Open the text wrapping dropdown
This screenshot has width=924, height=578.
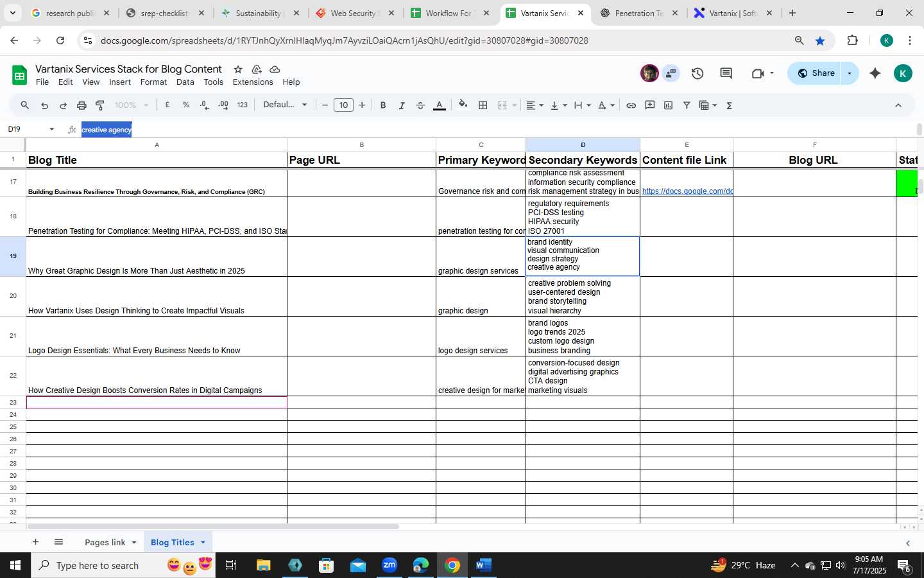583,105
